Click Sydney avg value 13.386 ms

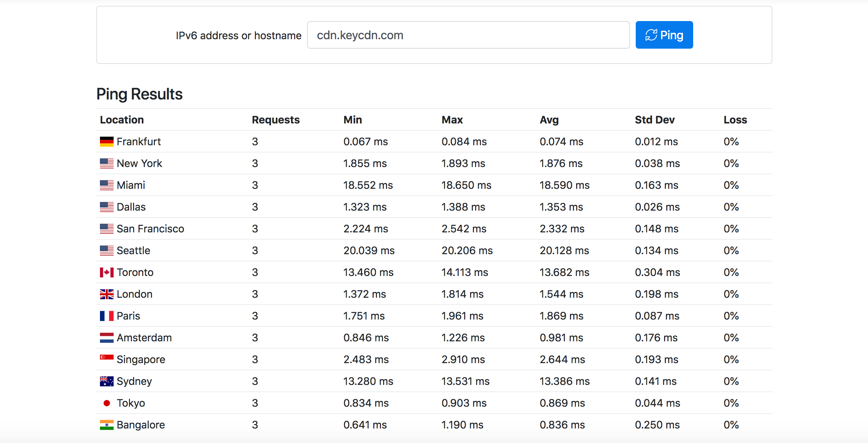point(565,381)
